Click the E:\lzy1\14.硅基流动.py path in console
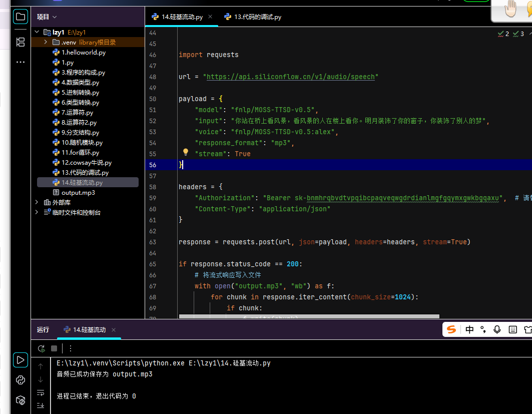The height and width of the screenshot is (414, 532). pos(229,363)
